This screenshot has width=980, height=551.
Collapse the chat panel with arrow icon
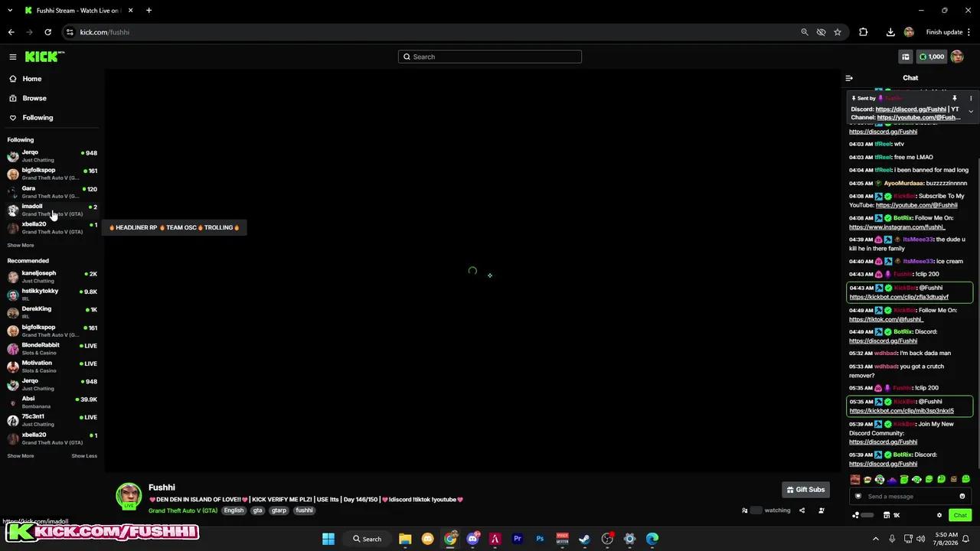click(849, 78)
